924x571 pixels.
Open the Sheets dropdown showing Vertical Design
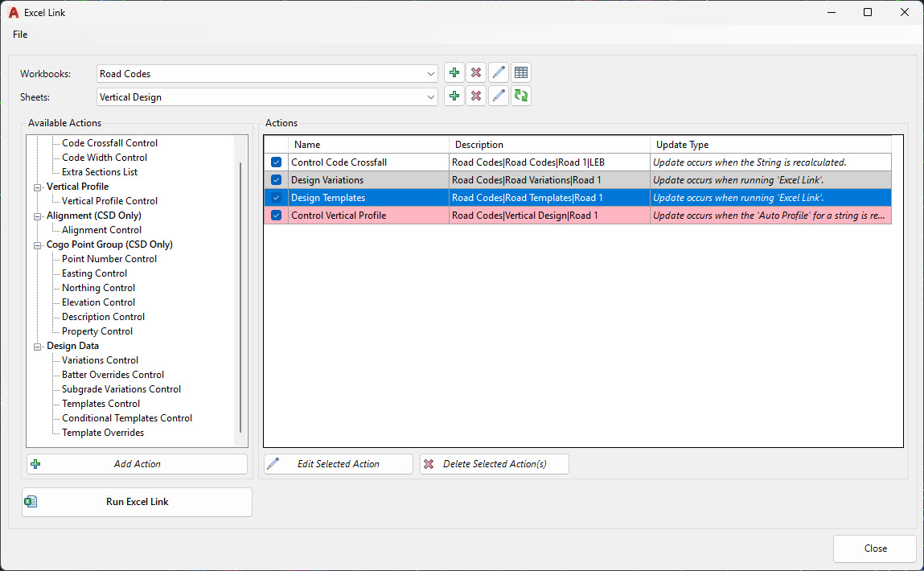267,97
